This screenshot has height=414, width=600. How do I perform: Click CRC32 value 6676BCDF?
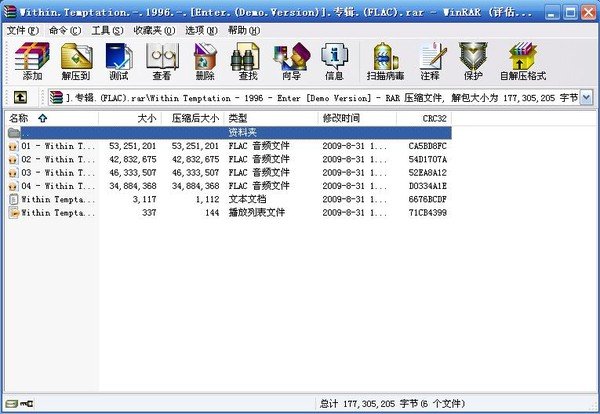(x=427, y=199)
